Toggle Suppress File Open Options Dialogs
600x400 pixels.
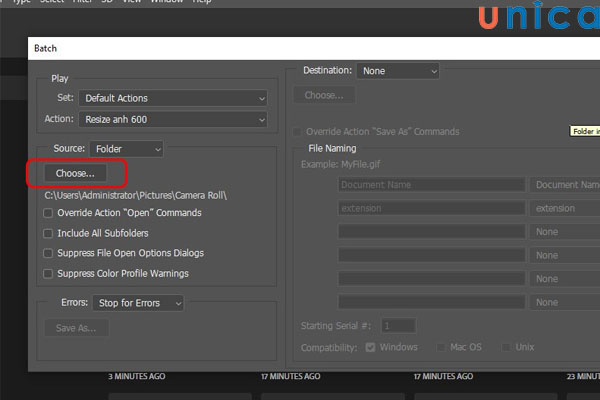pyautogui.click(x=49, y=253)
